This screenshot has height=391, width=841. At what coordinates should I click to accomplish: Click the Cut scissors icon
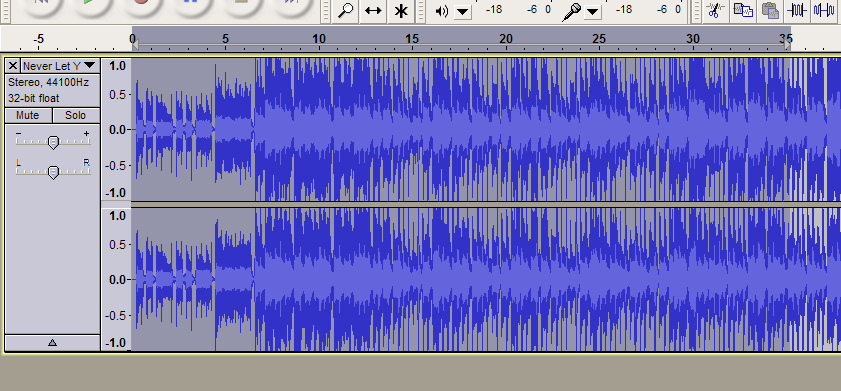pos(715,10)
